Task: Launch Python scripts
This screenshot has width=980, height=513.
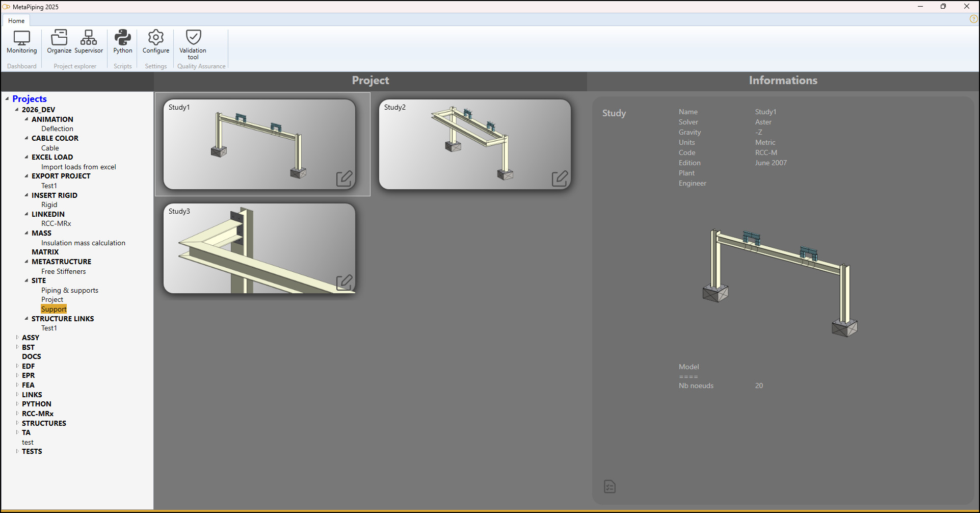Action: click(123, 42)
